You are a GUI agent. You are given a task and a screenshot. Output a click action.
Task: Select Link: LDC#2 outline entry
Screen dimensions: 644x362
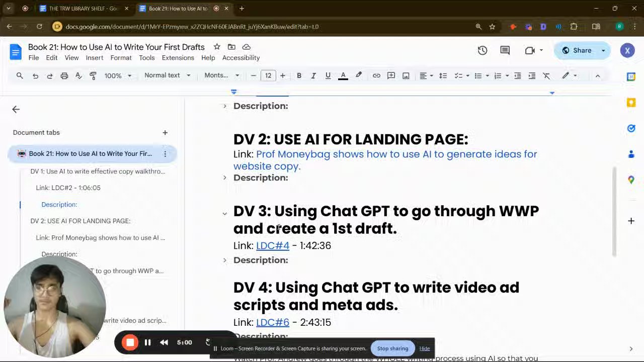click(x=68, y=188)
